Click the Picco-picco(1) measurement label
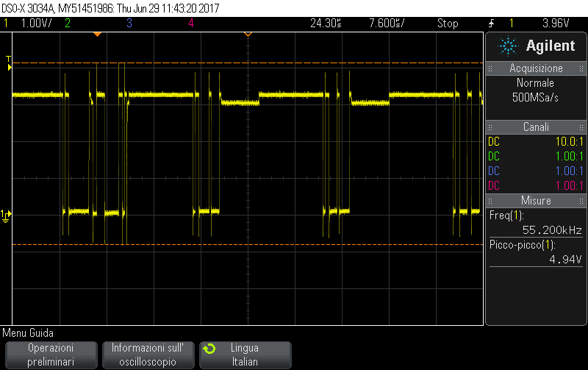Viewport: 588px width, 370px height. coord(522,245)
